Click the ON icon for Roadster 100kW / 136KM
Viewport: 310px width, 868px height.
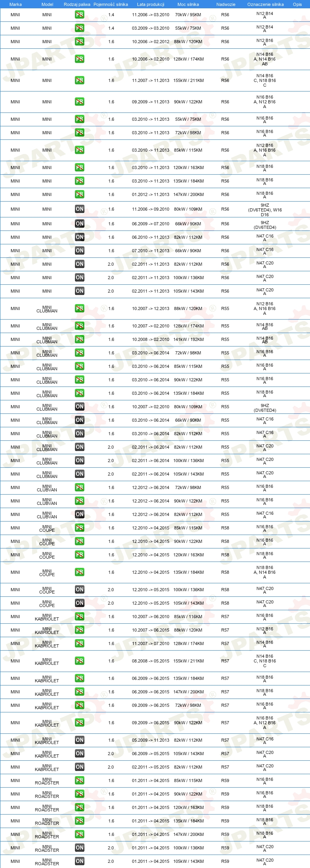[x=80, y=848]
